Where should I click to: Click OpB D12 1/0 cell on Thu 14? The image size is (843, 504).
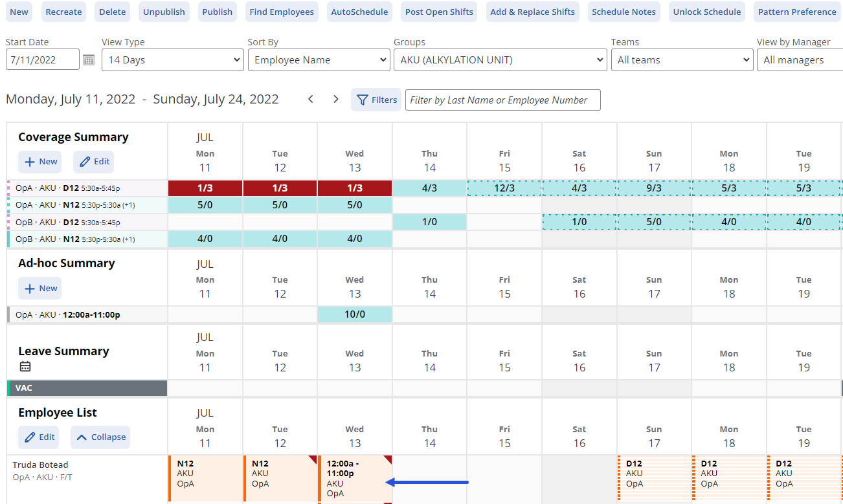(429, 222)
